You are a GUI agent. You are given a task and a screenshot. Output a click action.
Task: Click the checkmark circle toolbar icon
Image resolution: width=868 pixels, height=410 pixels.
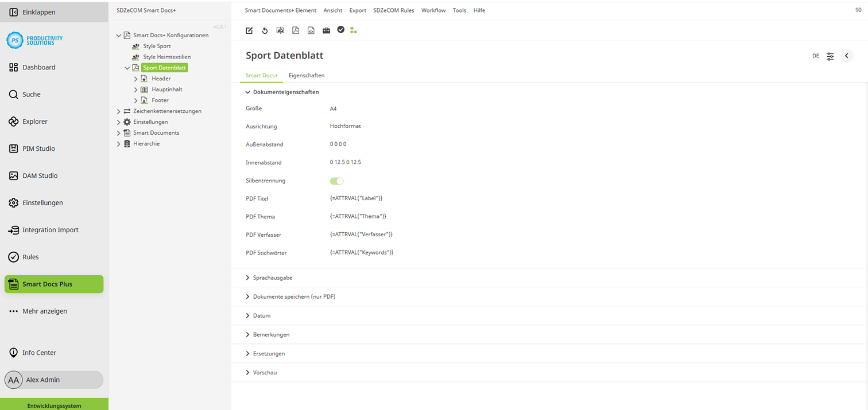coord(341,30)
